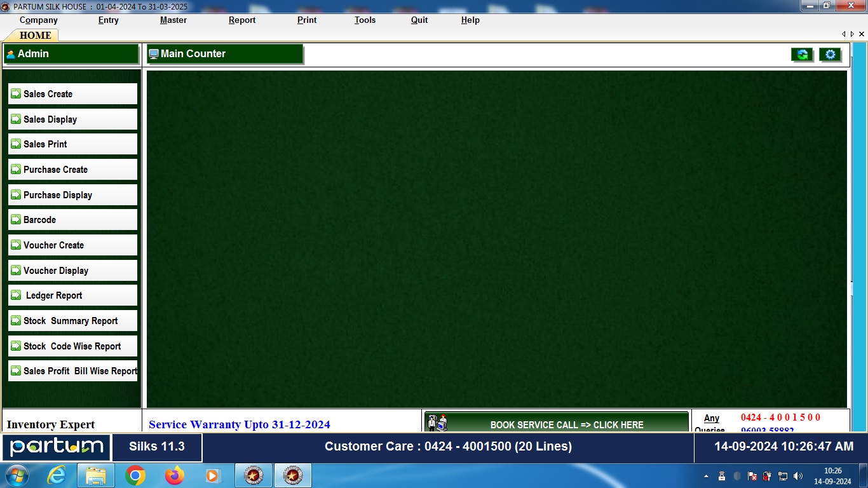Click the Main Counter header panel
The height and width of the screenshot is (488, 868).
(225, 54)
